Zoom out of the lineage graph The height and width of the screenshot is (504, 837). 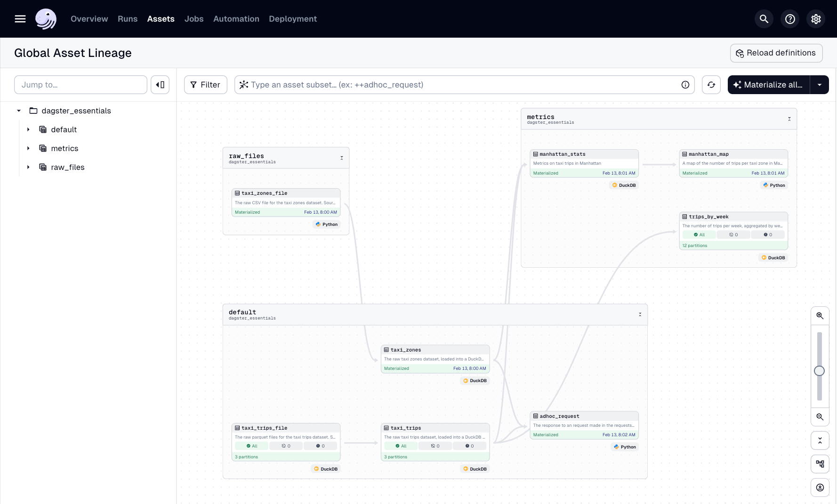point(820,417)
